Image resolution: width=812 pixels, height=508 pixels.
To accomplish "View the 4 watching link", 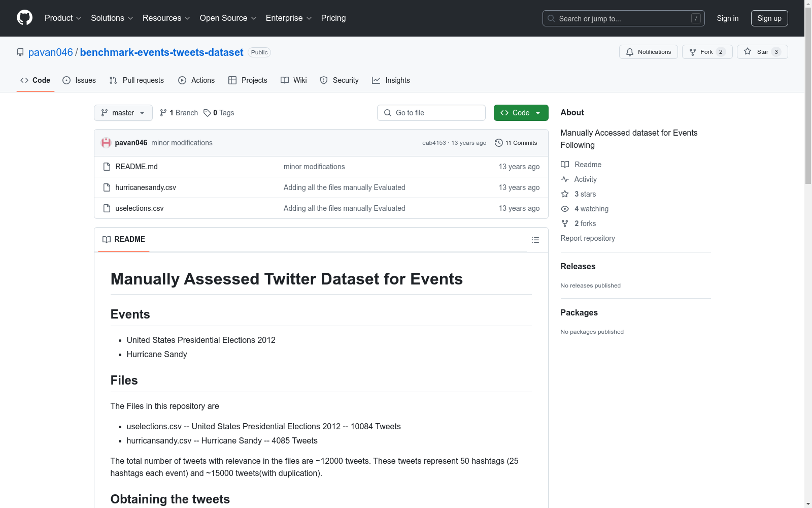I will pos(585,209).
